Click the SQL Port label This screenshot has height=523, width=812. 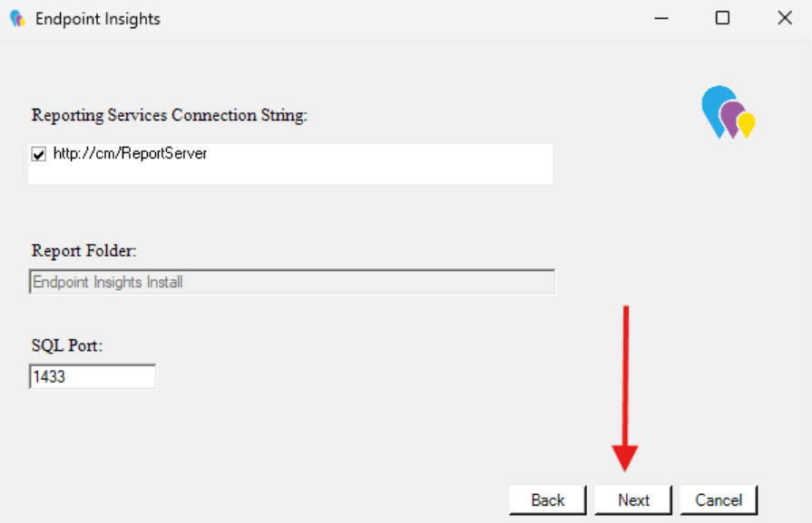(x=64, y=345)
